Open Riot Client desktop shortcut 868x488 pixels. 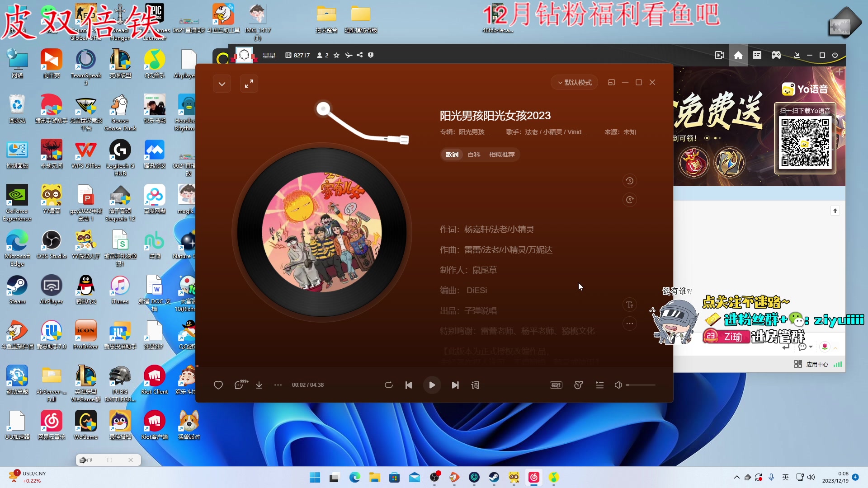[154, 380]
